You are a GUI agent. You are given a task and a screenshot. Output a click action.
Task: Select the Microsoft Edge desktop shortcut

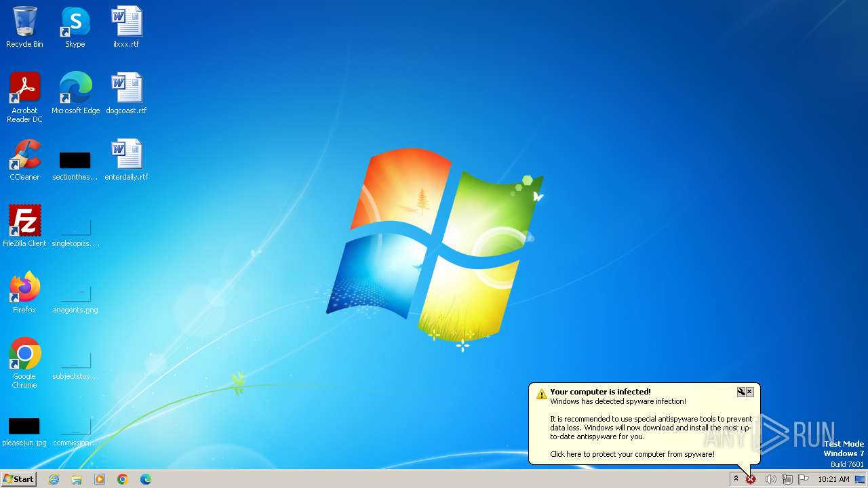[x=75, y=94]
